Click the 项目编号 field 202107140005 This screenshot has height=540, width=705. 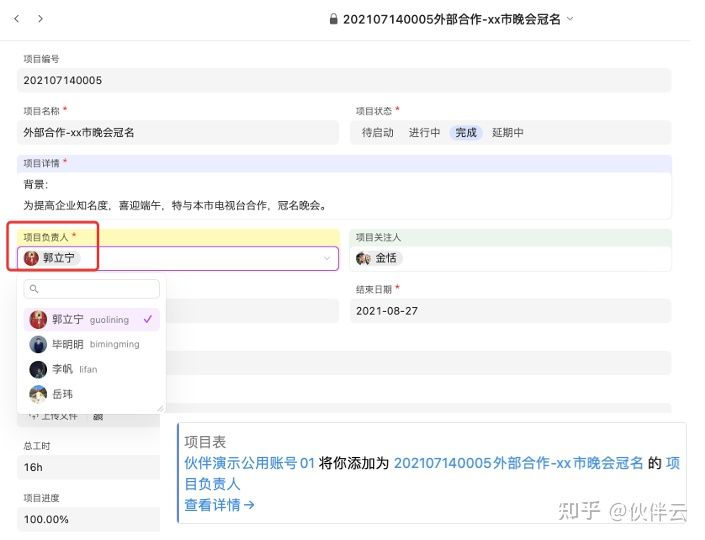tap(344, 80)
